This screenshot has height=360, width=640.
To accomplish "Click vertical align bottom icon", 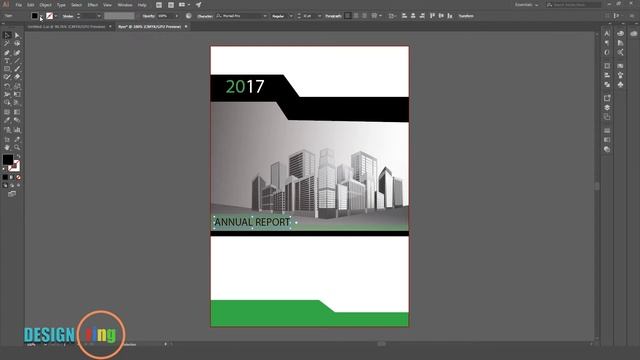I will click(450, 16).
